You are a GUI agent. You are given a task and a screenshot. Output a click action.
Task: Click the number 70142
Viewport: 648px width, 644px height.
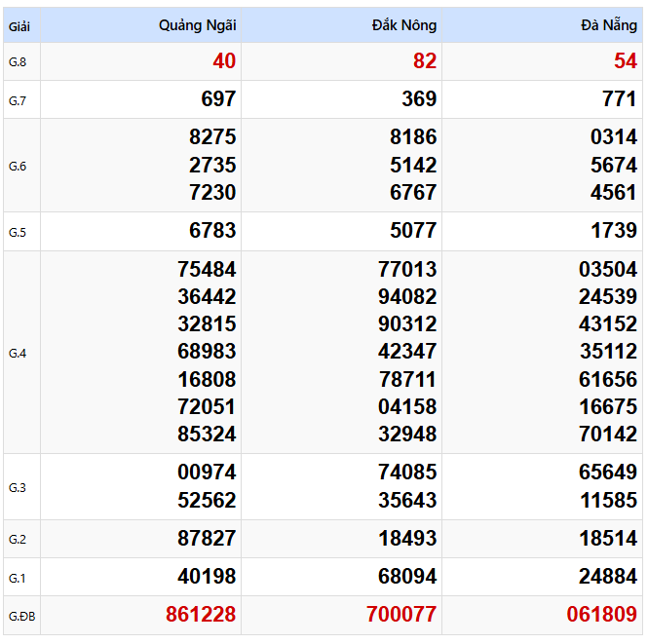[x=608, y=435]
